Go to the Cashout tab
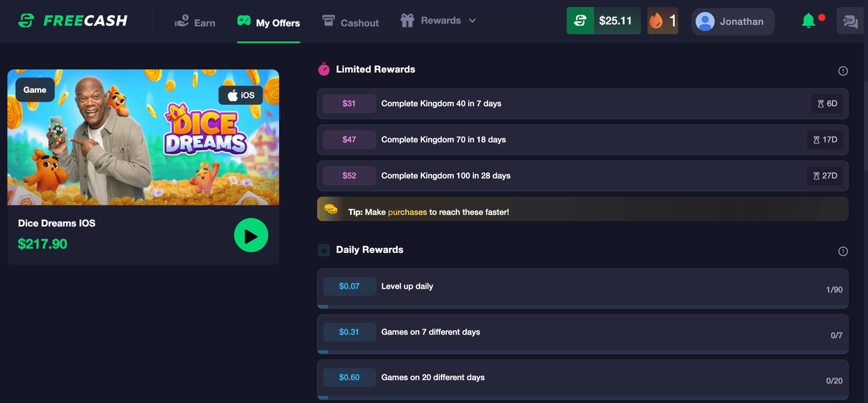868x403 pixels. tap(350, 22)
